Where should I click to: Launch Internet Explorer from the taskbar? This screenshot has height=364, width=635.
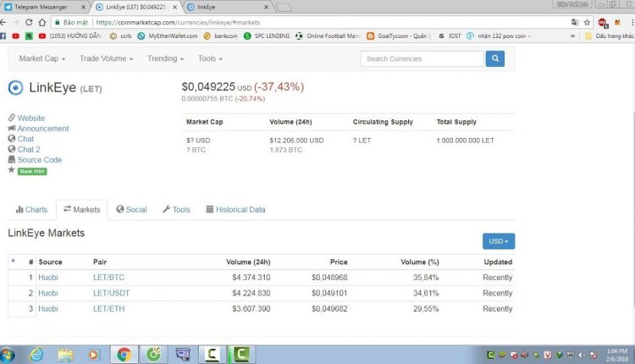[36, 355]
